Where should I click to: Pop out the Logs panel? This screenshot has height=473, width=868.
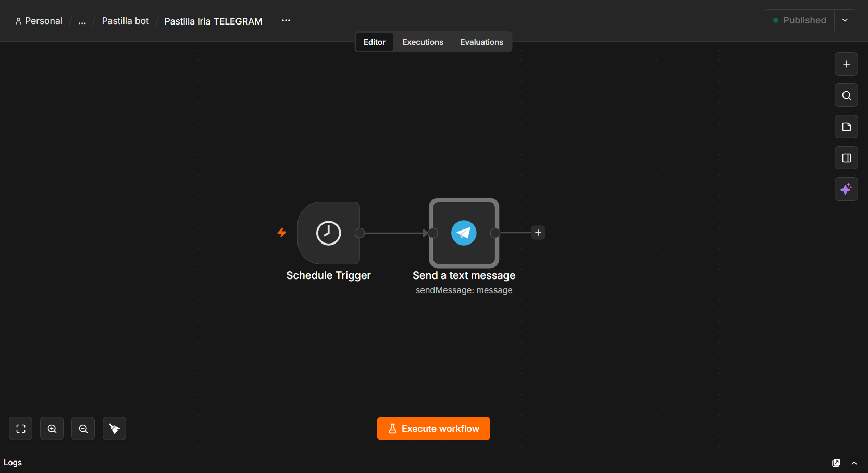point(836,463)
